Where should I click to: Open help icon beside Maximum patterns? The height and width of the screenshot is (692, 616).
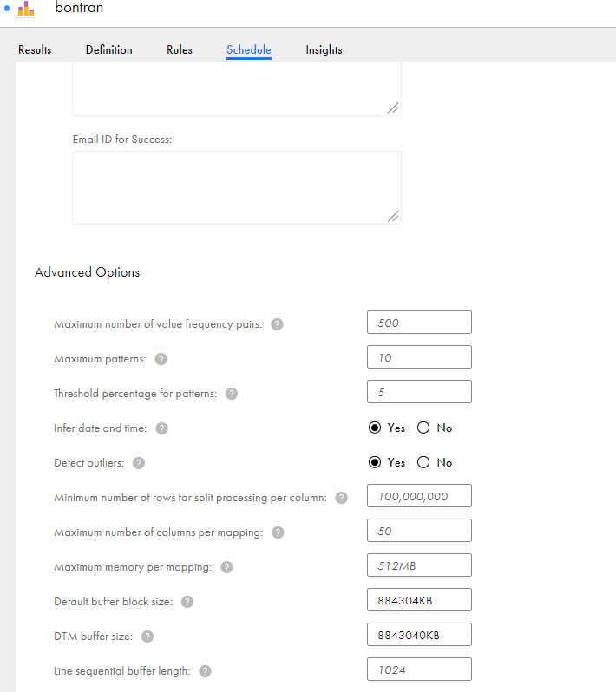coord(161,359)
